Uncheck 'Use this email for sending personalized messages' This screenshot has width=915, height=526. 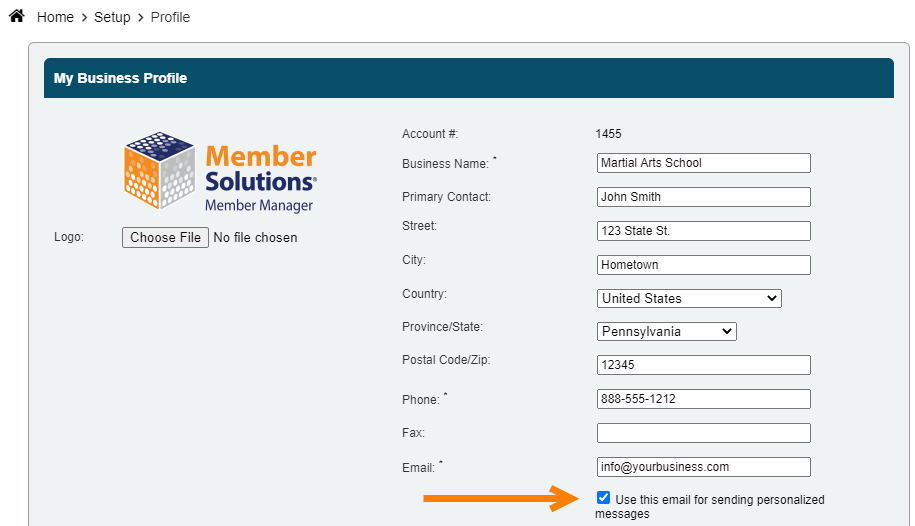pos(603,498)
